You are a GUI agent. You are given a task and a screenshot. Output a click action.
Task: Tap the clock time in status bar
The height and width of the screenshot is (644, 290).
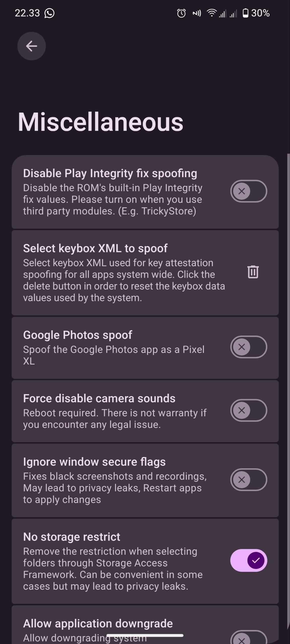click(27, 13)
